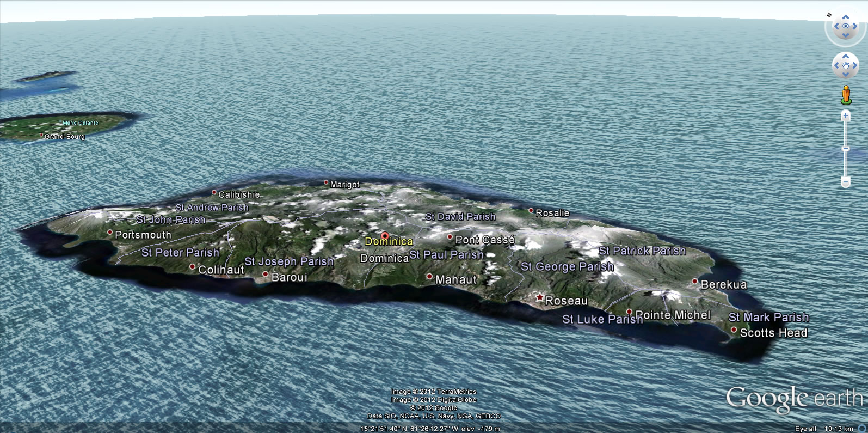Click the Portsmouth place label
Image resolution: width=868 pixels, height=433 pixels.
143,235
